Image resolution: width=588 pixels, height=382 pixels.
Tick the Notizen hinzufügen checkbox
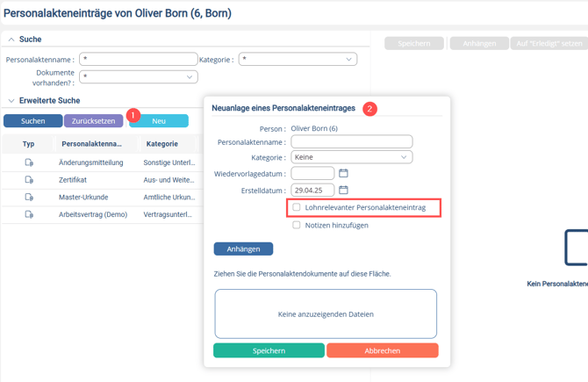[297, 225]
